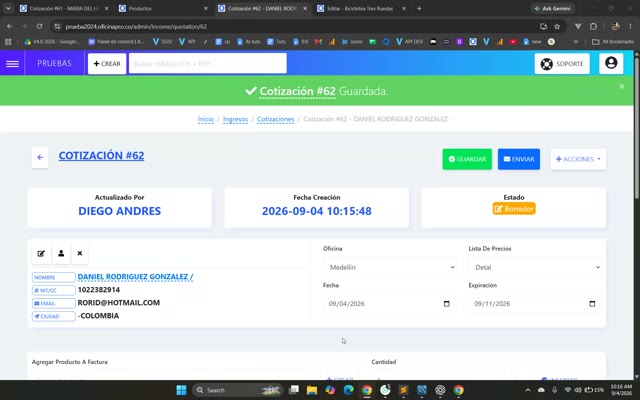Open Sublime Text on taskbar
Viewport: 640px width, 400px height.
tap(403, 390)
